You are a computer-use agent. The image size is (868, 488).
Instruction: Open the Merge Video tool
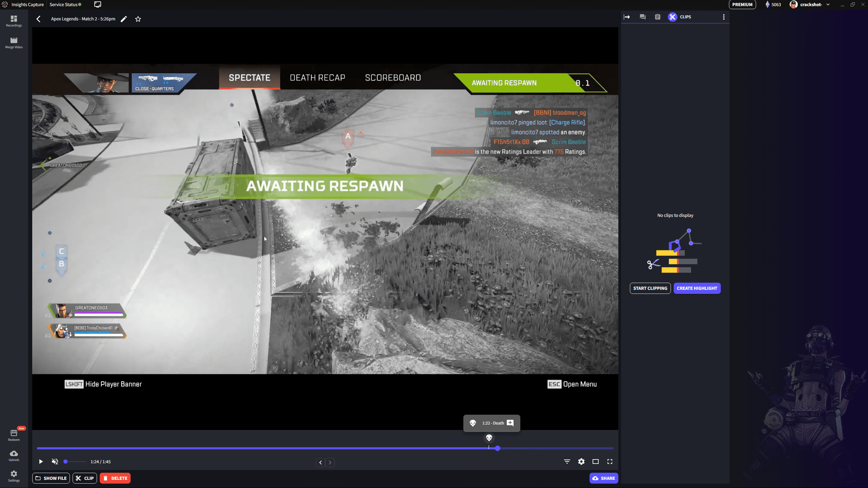point(14,43)
